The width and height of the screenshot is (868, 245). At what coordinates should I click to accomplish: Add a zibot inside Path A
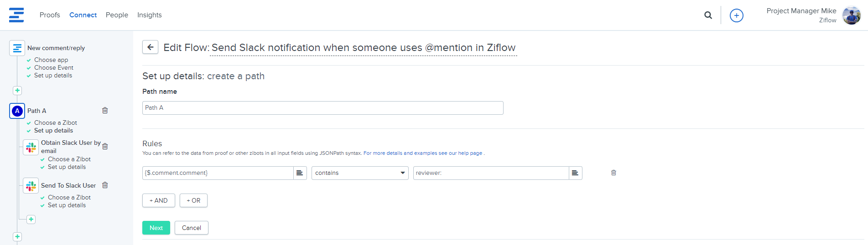31,219
